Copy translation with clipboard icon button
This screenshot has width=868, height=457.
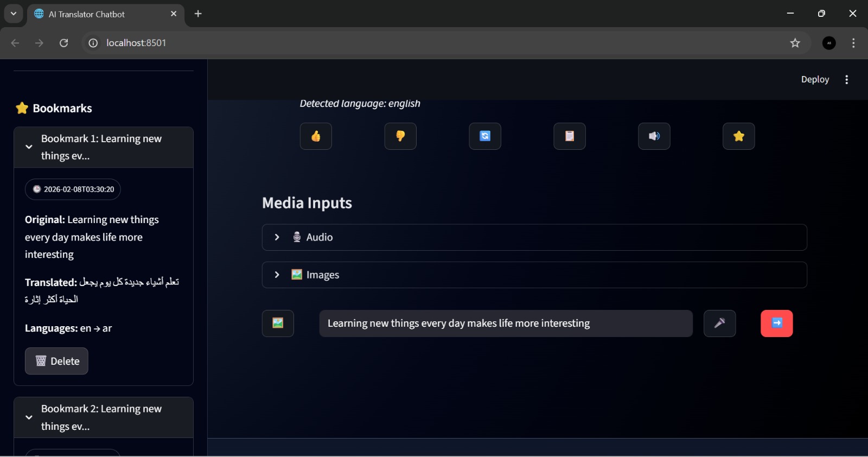[570, 136]
